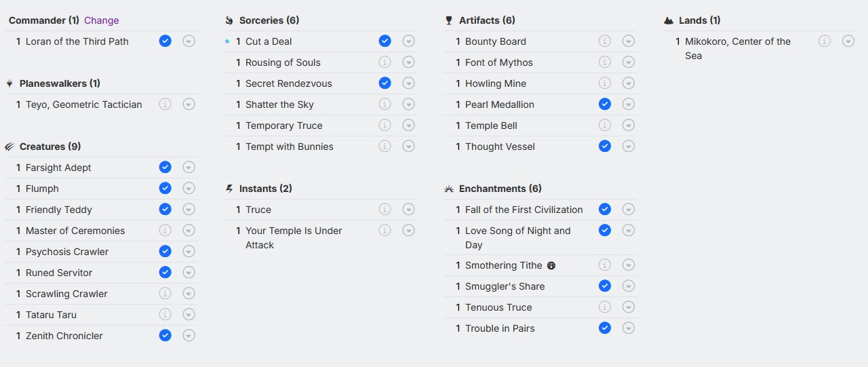Click the info icon beside Rousing of Souls
Screen dimensions: 868x367
tap(384, 62)
